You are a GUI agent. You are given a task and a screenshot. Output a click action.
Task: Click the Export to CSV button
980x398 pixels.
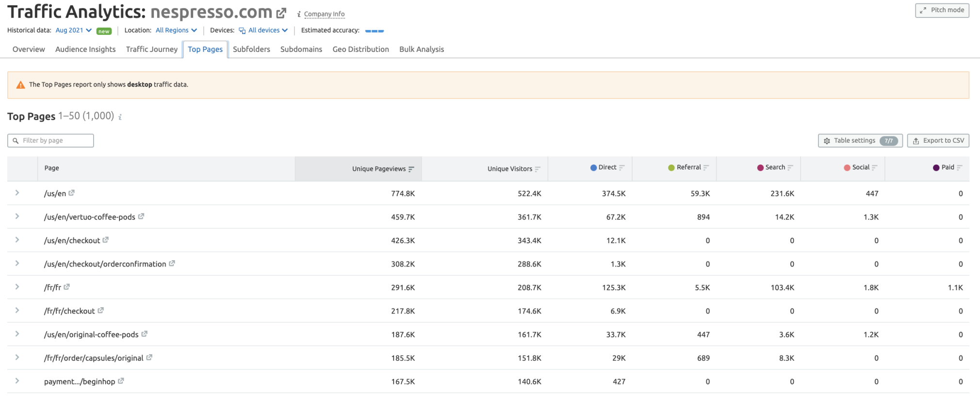[x=938, y=141]
